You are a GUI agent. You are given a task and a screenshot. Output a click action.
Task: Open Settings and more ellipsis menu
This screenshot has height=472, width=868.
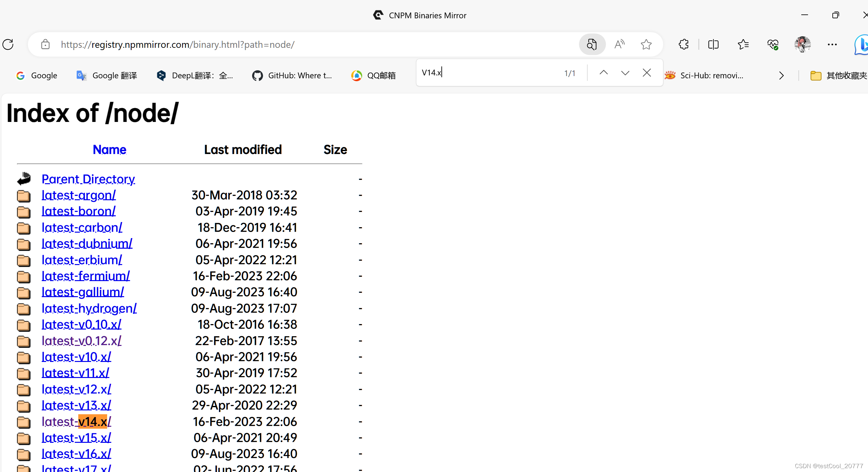[x=832, y=45]
